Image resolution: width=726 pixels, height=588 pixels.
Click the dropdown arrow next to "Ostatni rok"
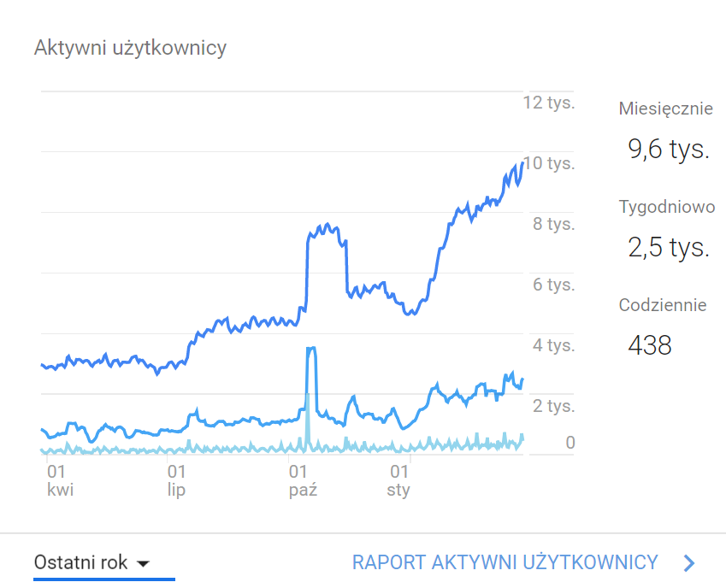point(144,563)
